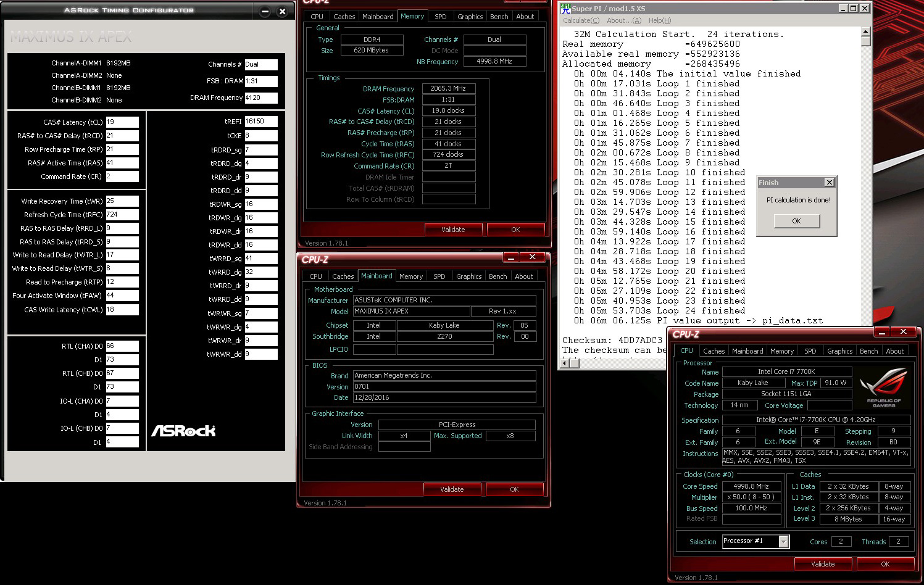Click the Four Activate Window (tFAW) field

[x=122, y=296]
